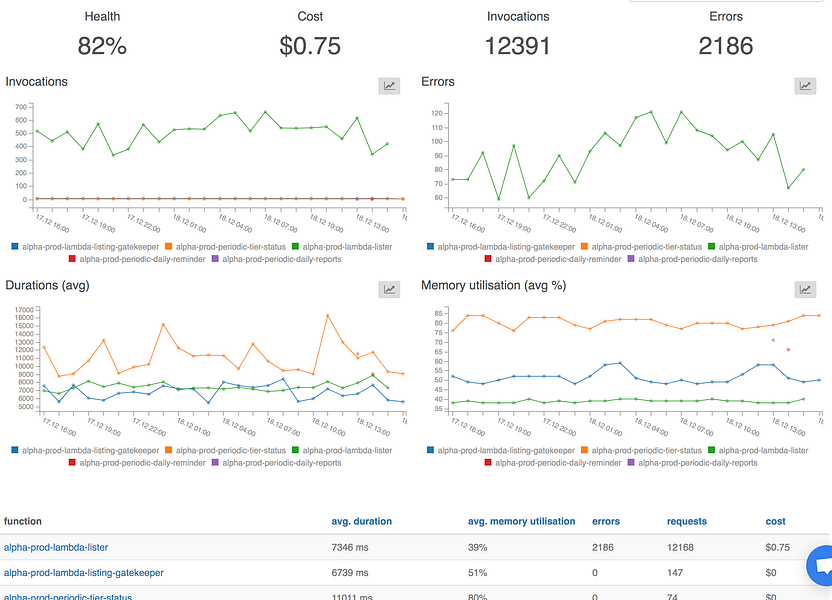
Task: Open the alpha-prod-lambda-listing-gatekeeper function link
Action: [x=83, y=573]
